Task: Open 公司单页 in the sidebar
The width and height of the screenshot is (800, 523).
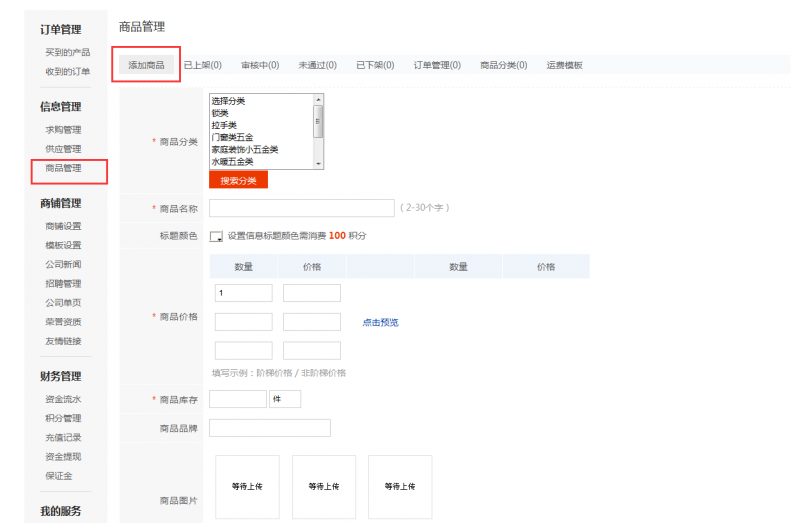Action: tap(63, 303)
